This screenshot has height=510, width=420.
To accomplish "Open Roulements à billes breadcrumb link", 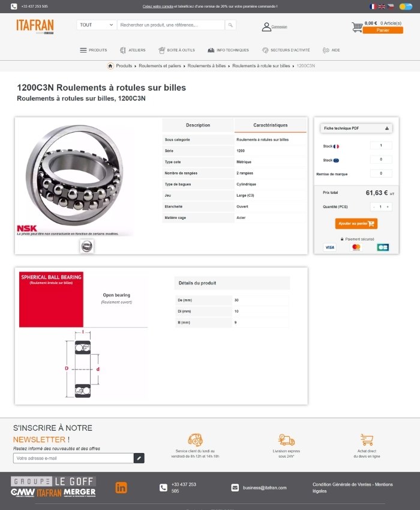I will coord(206,66).
